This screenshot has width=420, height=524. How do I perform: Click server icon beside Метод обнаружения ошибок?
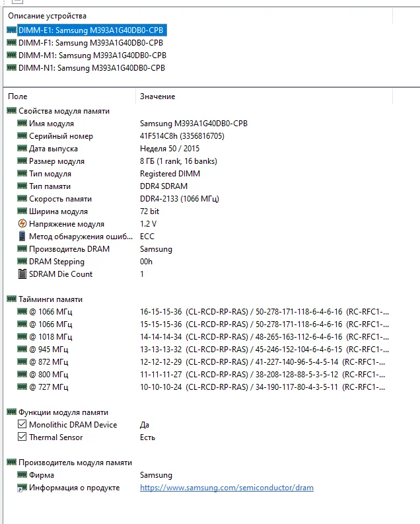point(22,237)
